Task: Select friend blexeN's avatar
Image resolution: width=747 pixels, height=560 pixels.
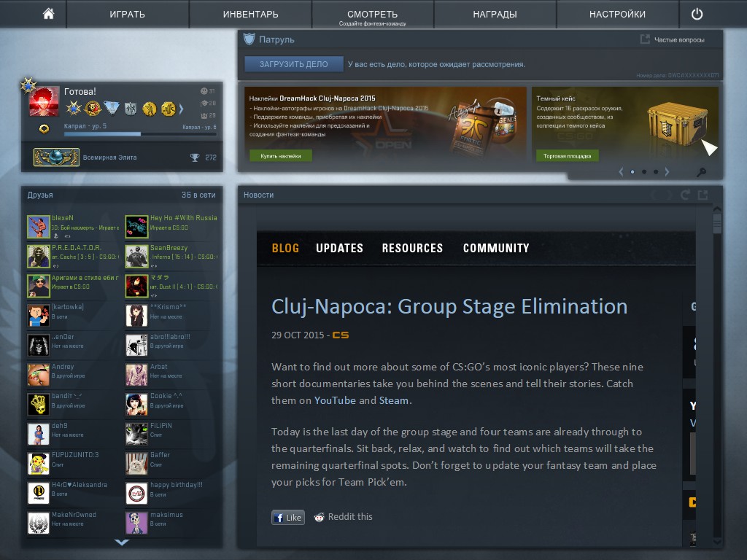Action: point(39,227)
